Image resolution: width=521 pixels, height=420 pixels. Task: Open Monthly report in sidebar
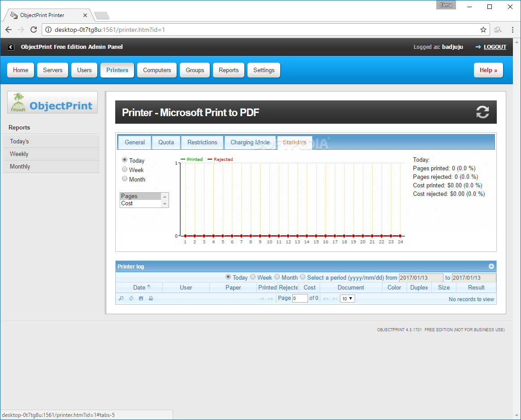[52, 166]
